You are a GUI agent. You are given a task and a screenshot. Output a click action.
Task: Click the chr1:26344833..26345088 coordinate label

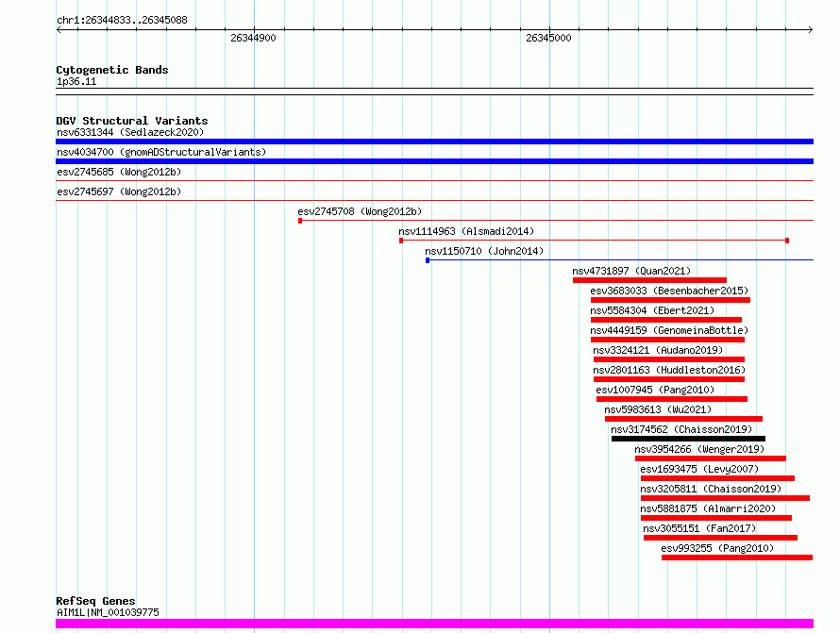pos(122,20)
